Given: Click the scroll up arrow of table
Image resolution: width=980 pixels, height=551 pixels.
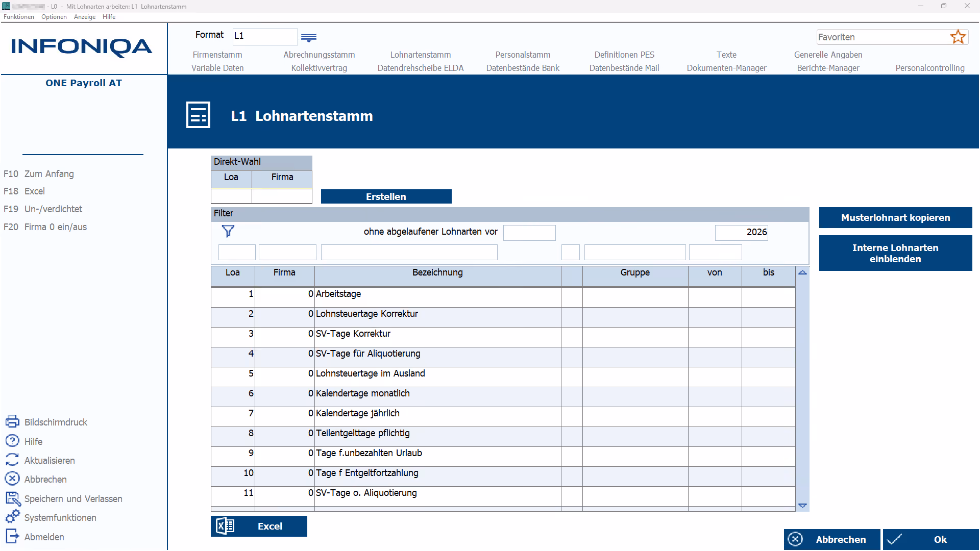Looking at the screenshot, I should click(x=802, y=272).
